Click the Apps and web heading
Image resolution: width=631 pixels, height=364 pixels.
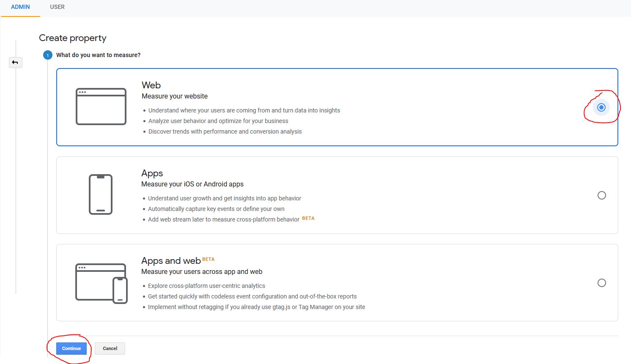pyautogui.click(x=171, y=261)
